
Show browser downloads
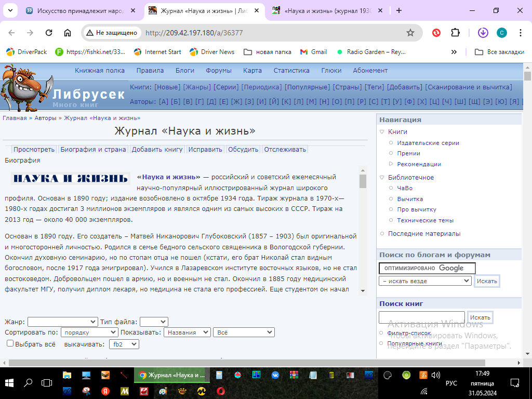483,33
